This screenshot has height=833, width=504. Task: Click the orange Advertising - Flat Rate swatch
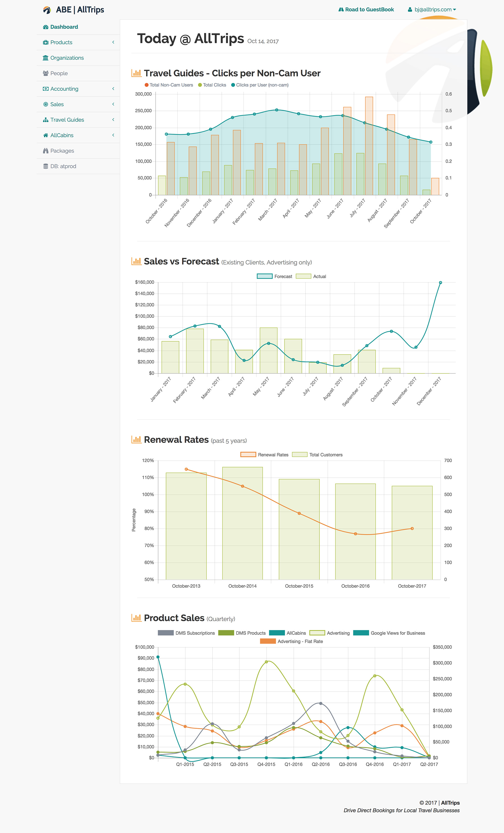268,641
